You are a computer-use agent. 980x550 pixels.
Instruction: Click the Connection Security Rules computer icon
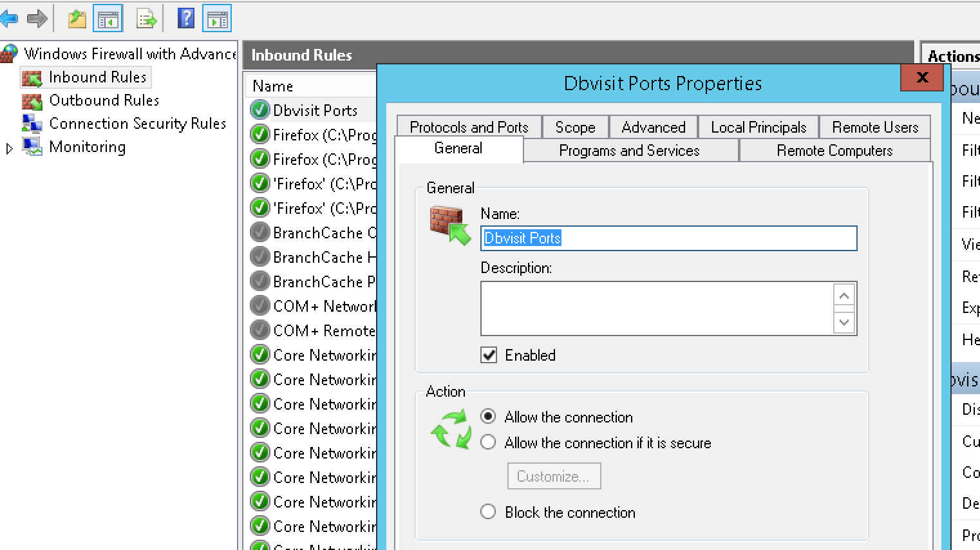32,124
